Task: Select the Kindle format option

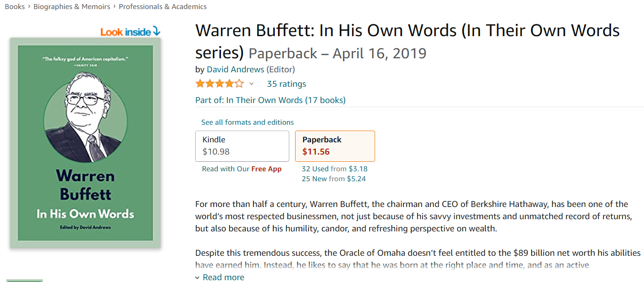Action: 242,146
